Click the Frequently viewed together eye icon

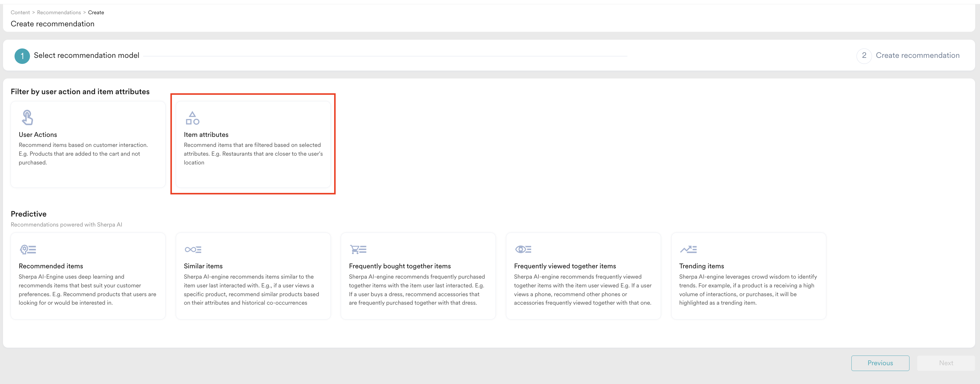(x=523, y=249)
